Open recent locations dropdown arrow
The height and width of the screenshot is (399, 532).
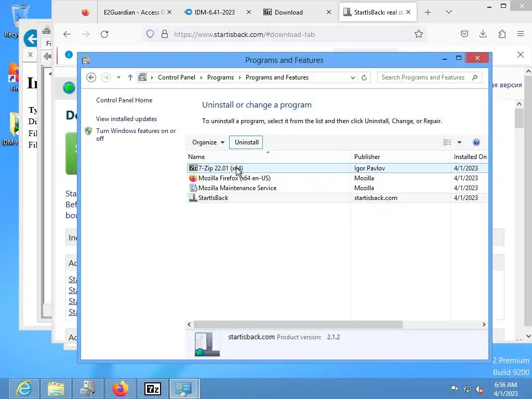119,77
